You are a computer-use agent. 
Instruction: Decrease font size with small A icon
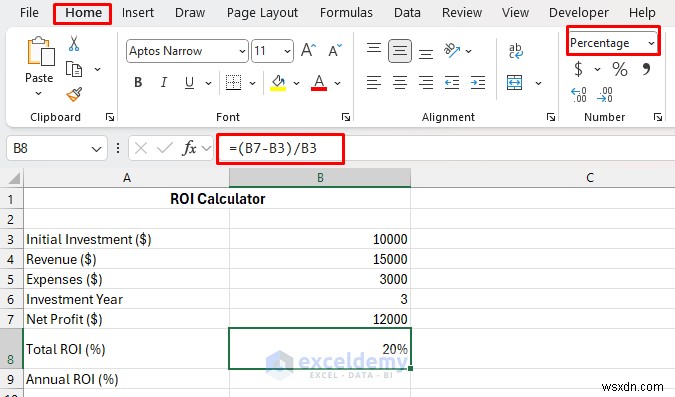click(334, 50)
